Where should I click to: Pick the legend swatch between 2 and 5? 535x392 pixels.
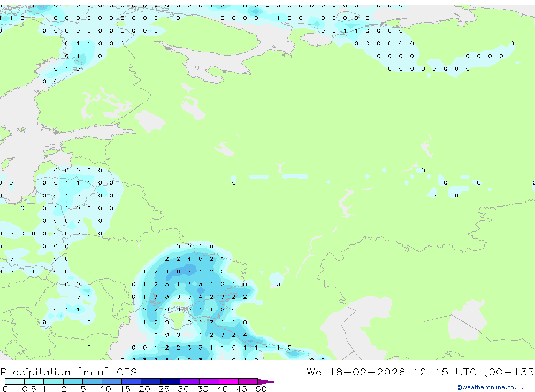click(x=73, y=381)
